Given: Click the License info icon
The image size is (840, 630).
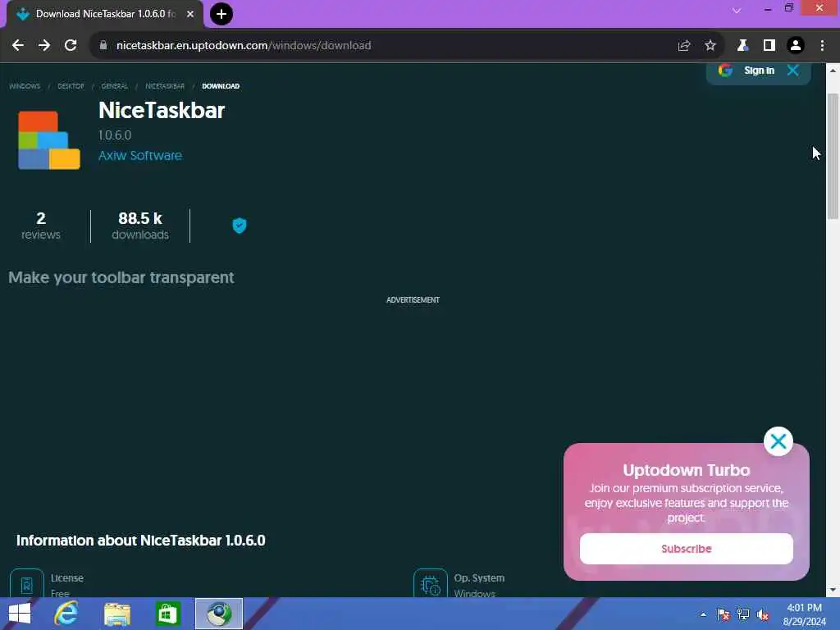Looking at the screenshot, I should (27, 583).
